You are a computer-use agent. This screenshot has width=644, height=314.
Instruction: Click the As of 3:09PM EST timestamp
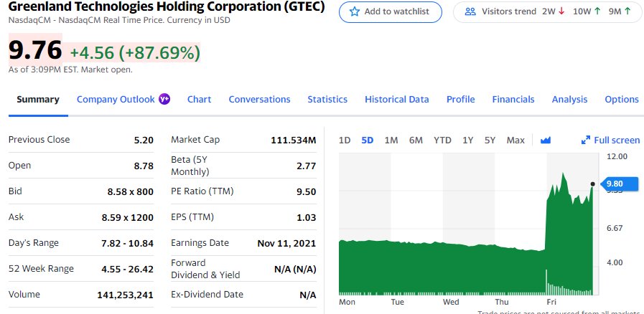70,70
